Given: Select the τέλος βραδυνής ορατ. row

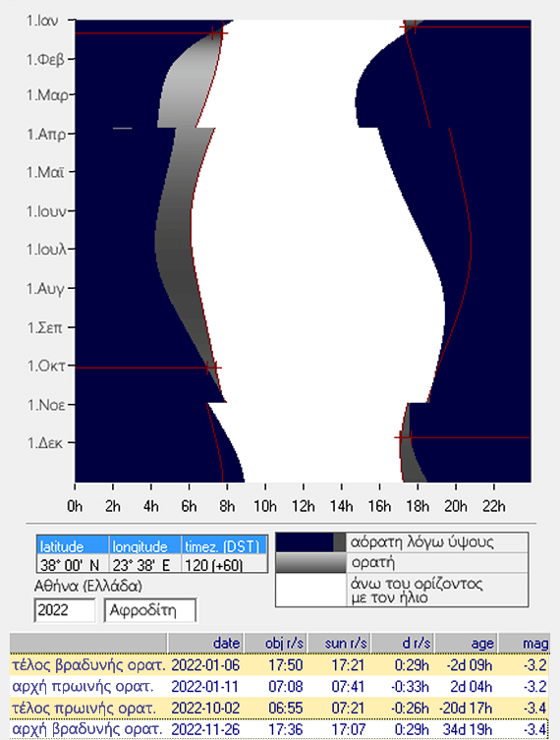Looking at the screenshot, I should coord(279,665).
